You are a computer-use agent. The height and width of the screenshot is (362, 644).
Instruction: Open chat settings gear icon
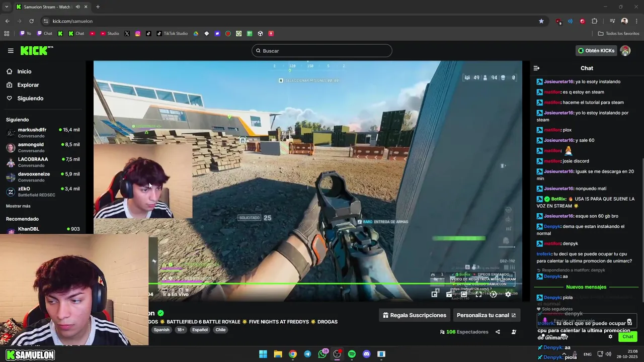point(610,337)
